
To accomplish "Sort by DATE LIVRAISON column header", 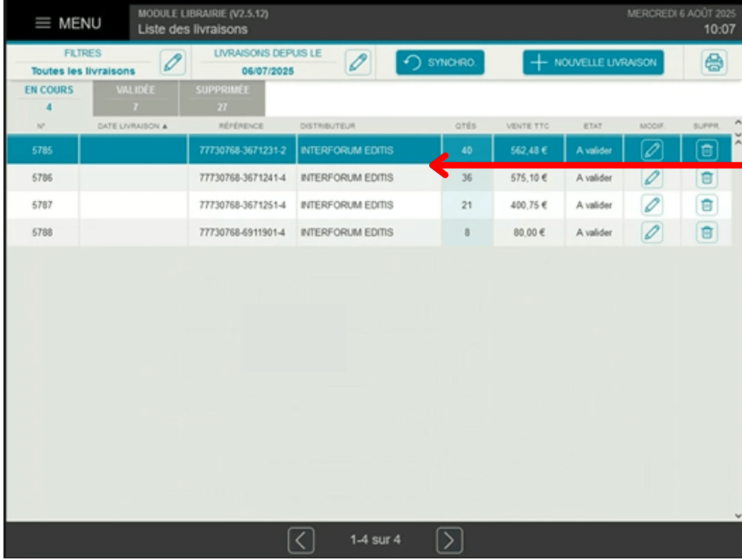I will (x=132, y=126).
